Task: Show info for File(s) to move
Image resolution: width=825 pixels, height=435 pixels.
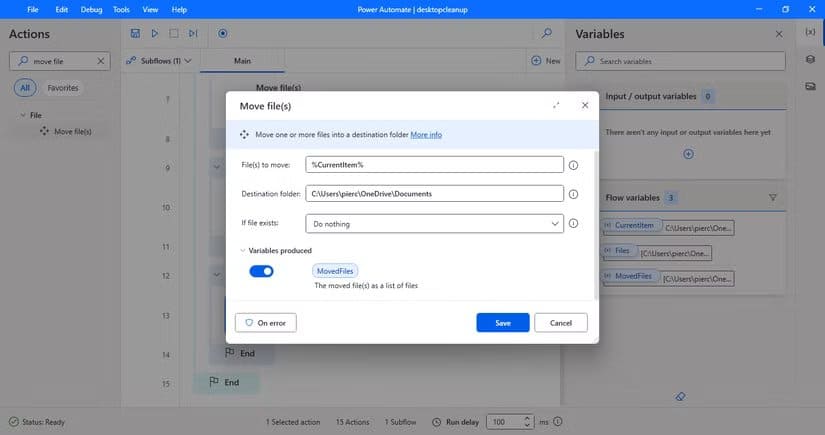Action: click(573, 165)
